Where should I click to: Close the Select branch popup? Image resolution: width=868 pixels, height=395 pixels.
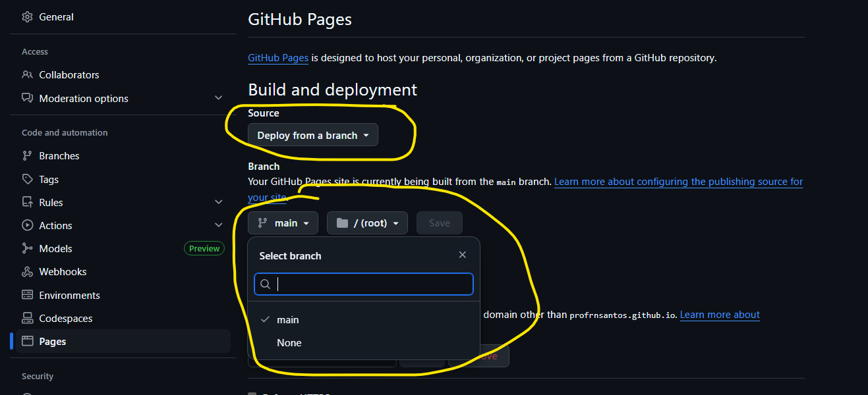coord(463,255)
